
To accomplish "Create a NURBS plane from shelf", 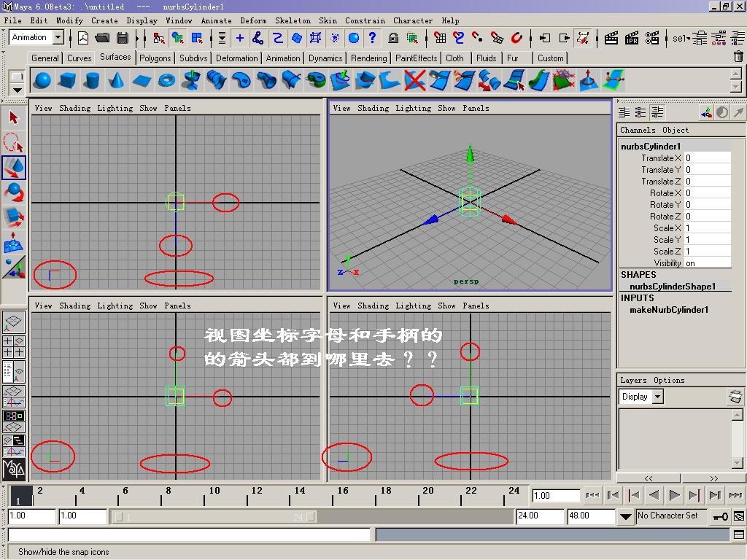I will click(x=142, y=80).
